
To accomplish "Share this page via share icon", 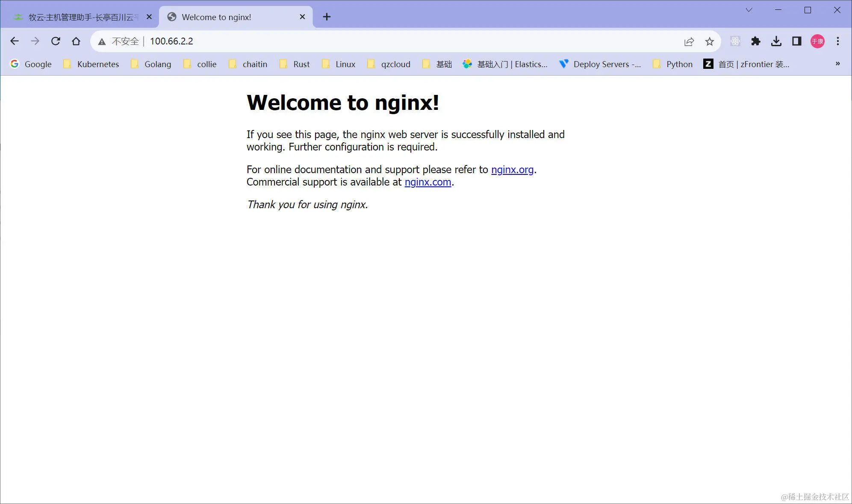I will point(689,41).
